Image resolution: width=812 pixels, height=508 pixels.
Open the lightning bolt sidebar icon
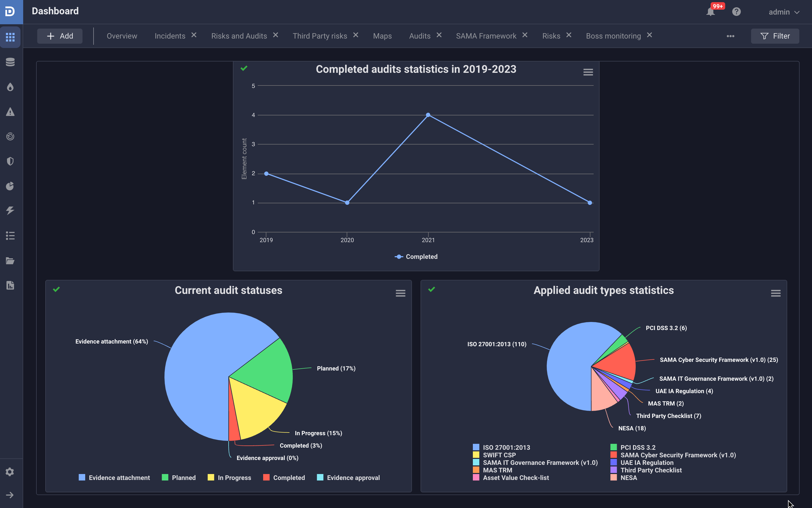click(x=10, y=211)
